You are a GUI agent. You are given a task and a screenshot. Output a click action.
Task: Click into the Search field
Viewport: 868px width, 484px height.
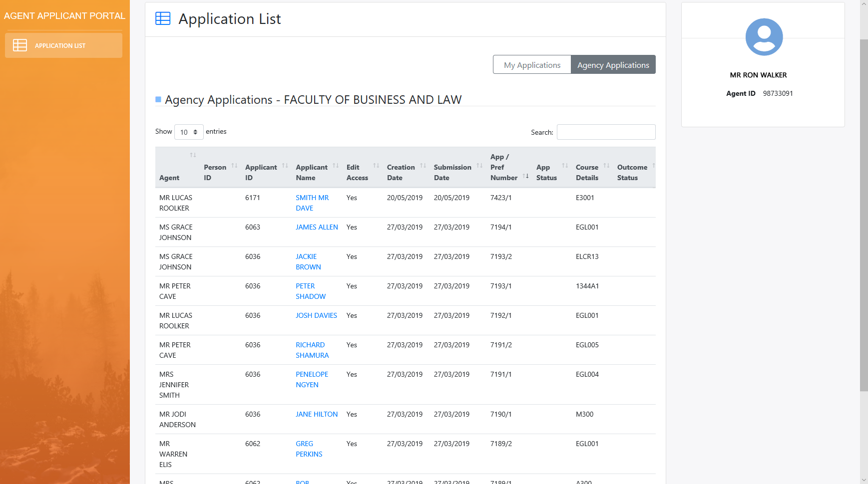[x=606, y=132]
